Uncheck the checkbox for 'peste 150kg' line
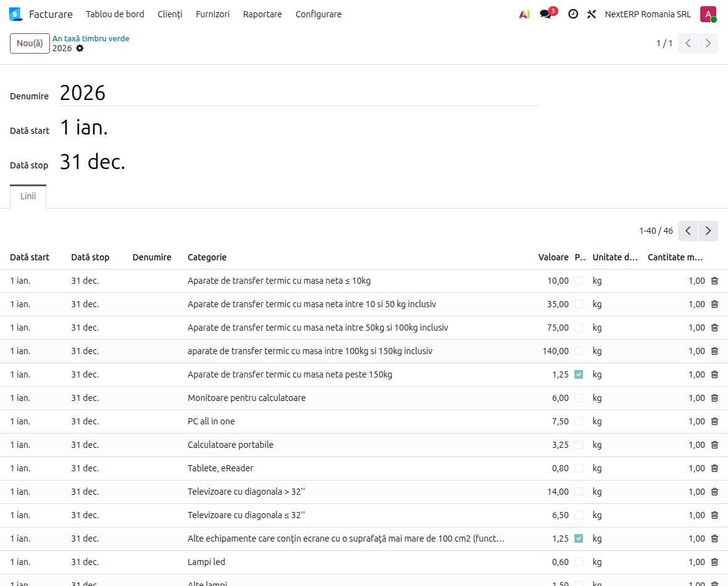This screenshot has width=728, height=586. pos(579,374)
